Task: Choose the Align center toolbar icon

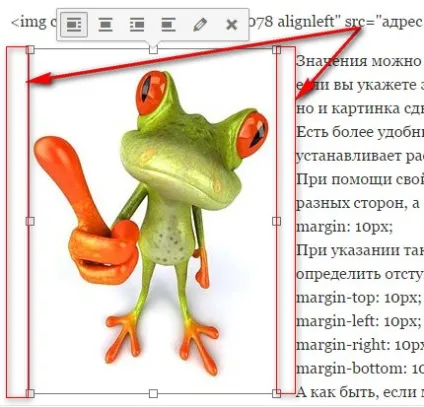Action: coord(105,25)
